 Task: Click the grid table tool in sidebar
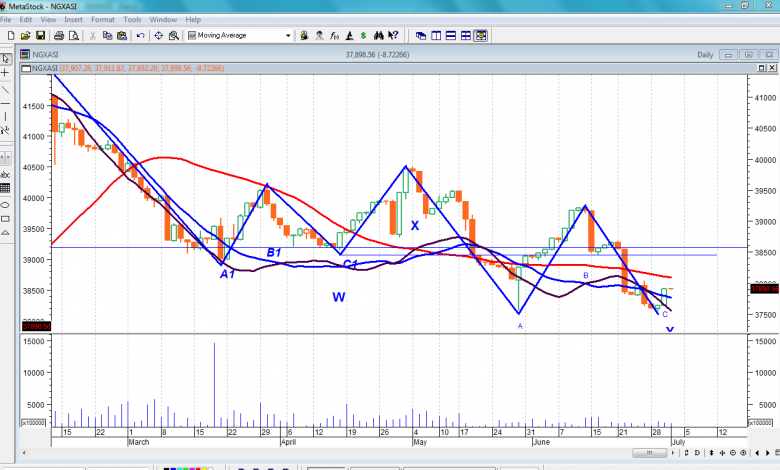(x=5, y=188)
